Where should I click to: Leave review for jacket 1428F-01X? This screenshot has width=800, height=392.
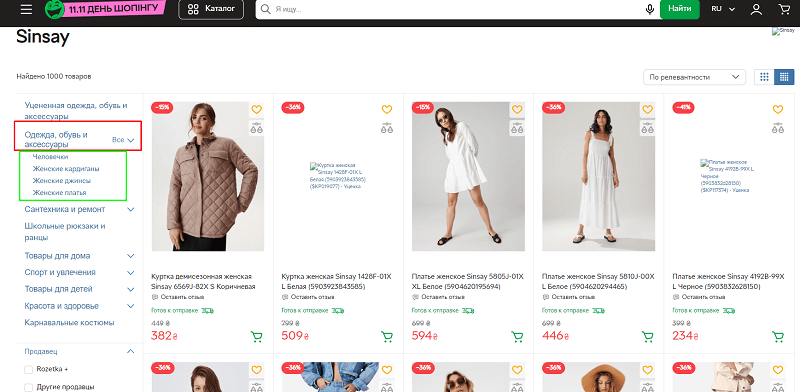[x=308, y=297]
